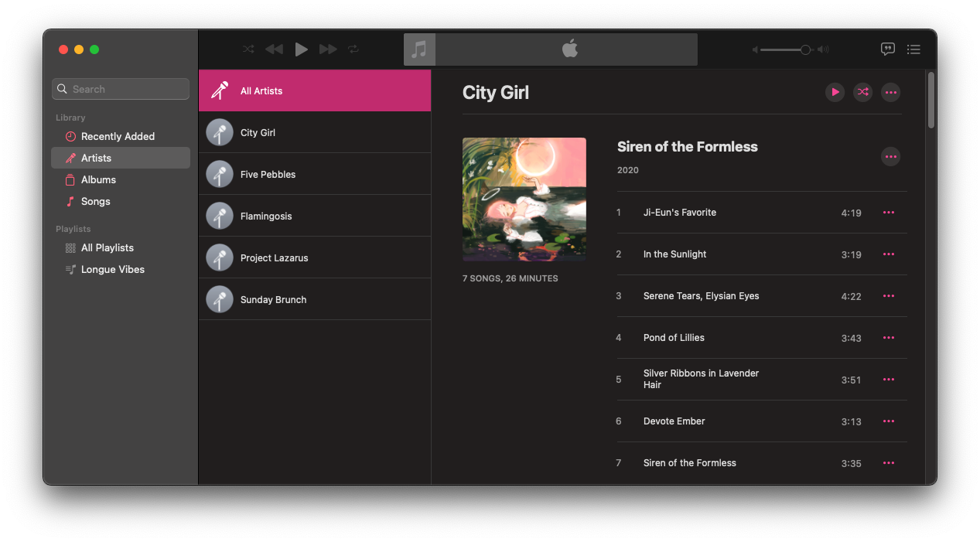The image size is (980, 542).
Task: Open options for Serene Tears, Elysian Eyes
Action: click(x=889, y=295)
